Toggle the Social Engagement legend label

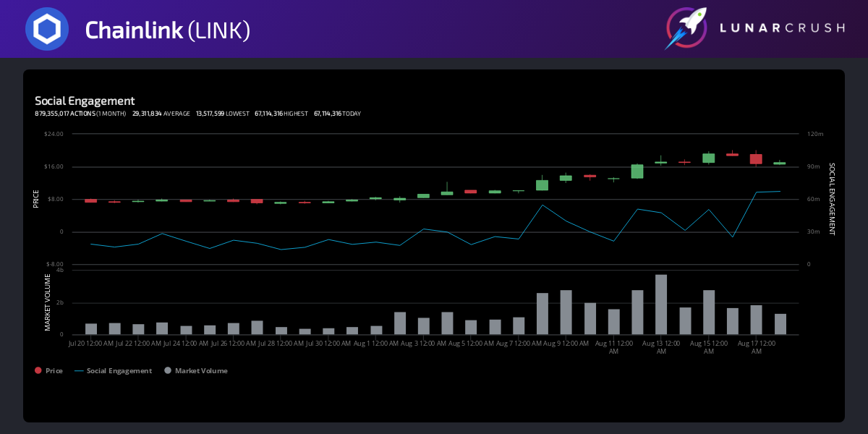[x=119, y=370]
